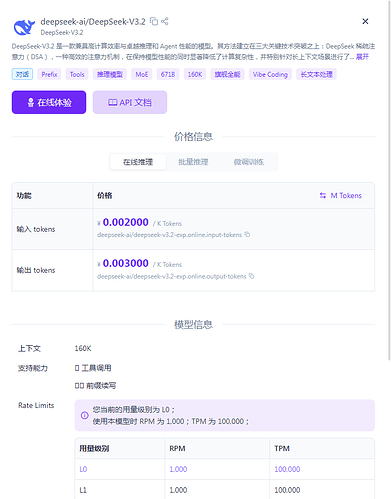Click the Tools tag
This screenshot has height=499, width=391.
tap(77, 74)
